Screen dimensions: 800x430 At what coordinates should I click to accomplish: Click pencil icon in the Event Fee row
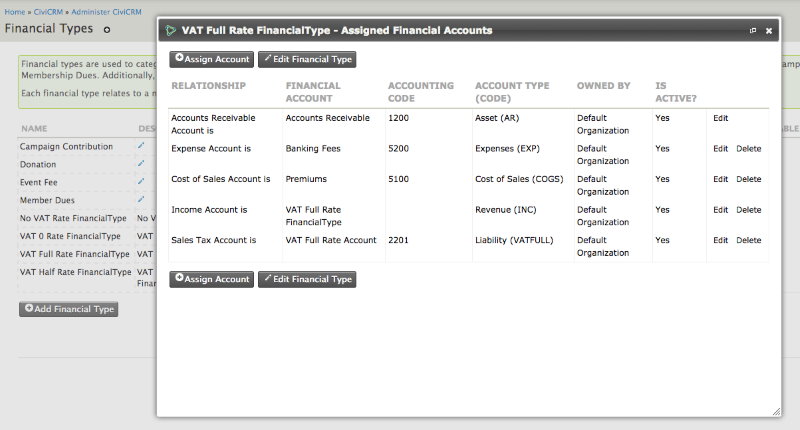(x=142, y=183)
